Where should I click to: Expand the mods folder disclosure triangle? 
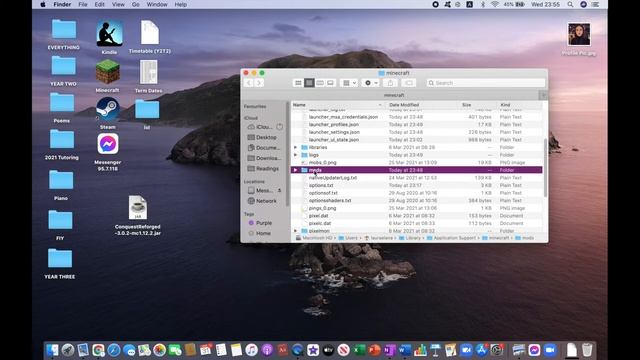(x=296, y=170)
